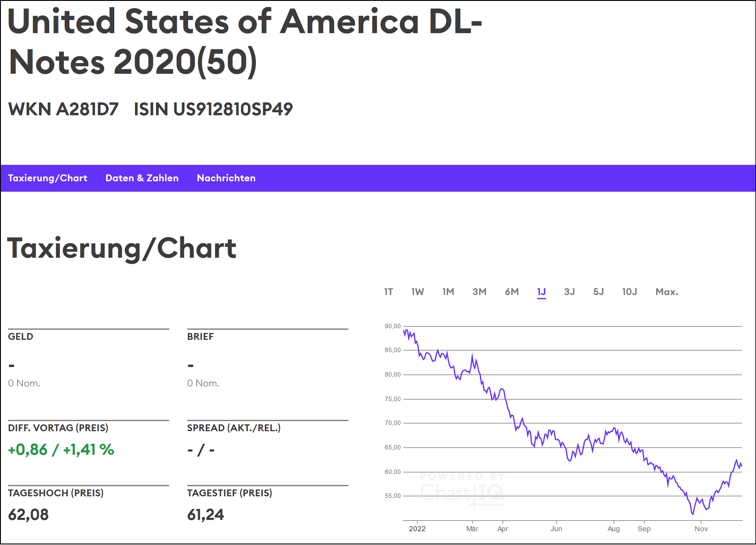
Task: Click the 2022 label on time axis
Action: coord(417,529)
